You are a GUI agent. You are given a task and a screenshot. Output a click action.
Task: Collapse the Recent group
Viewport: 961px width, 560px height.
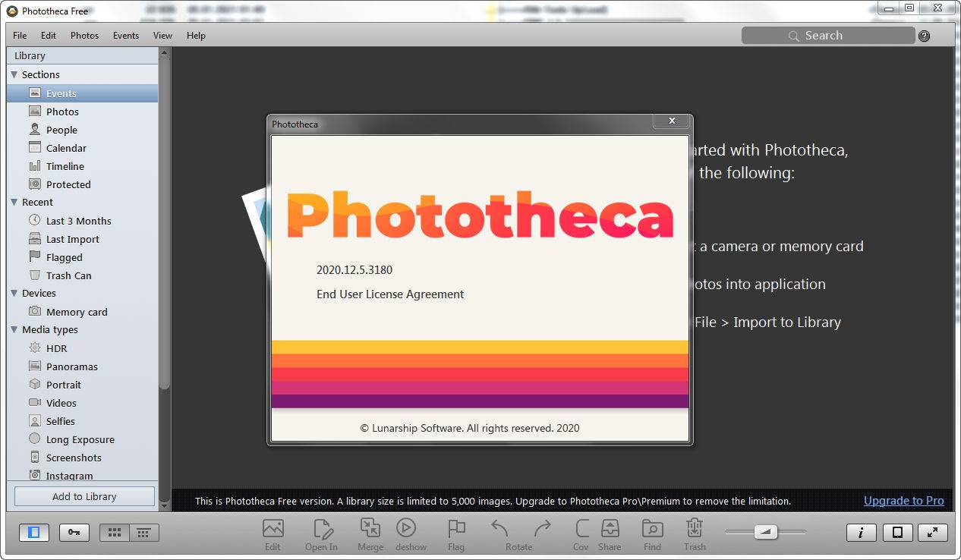14,202
